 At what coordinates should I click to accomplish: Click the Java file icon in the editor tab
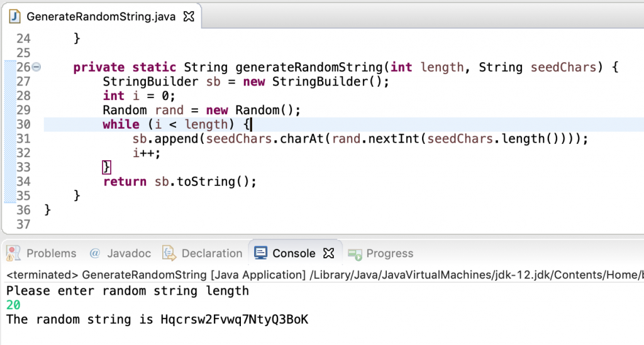point(14,16)
